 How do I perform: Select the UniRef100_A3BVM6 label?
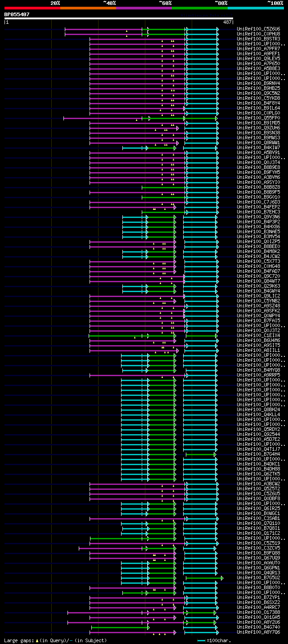point(258,178)
